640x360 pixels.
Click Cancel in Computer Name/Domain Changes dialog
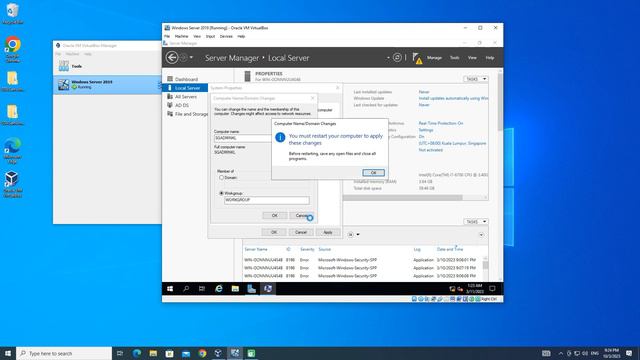(301, 216)
